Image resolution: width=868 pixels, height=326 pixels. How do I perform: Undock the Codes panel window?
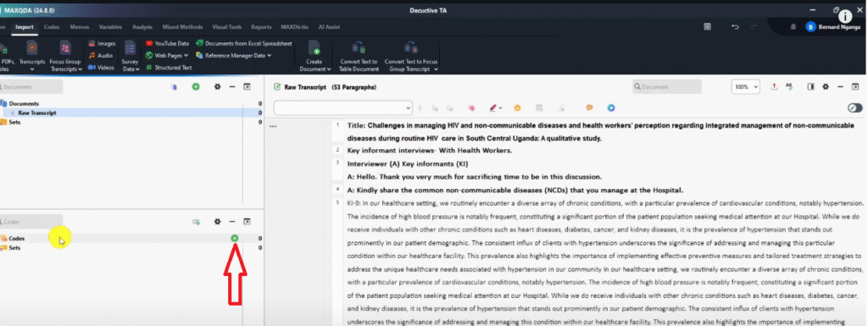pyautogui.click(x=247, y=222)
